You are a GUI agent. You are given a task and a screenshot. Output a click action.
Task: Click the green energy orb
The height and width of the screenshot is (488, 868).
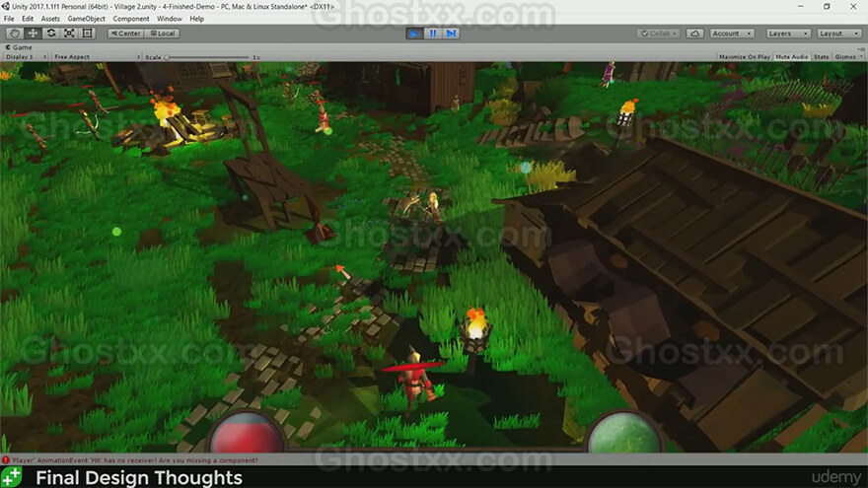tap(625, 433)
